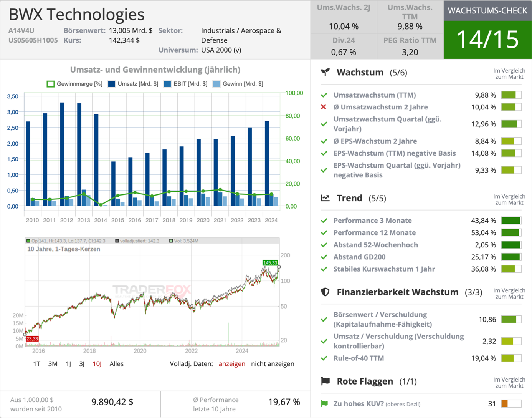Viewport: 532px width, 418px height.
Task: Click green flag beside Zu hohes KUV
Action: tap(324, 404)
